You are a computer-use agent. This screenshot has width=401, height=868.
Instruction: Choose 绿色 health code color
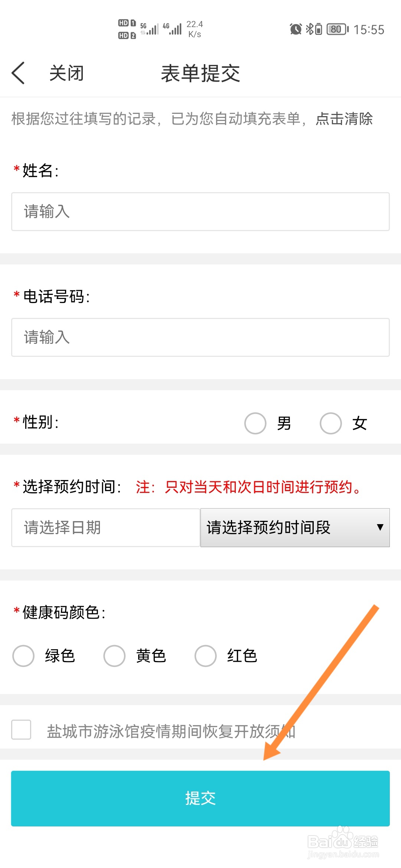tap(23, 656)
